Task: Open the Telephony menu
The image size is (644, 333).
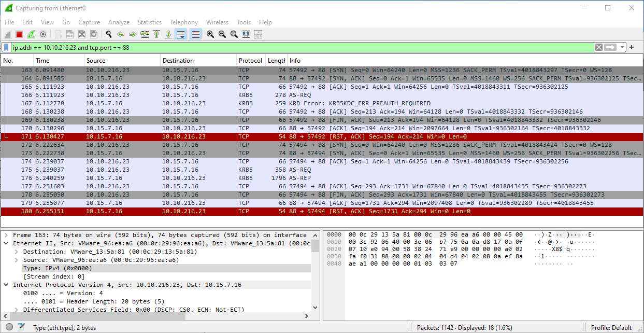Action: pyautogui.click(x=184, y=22)
